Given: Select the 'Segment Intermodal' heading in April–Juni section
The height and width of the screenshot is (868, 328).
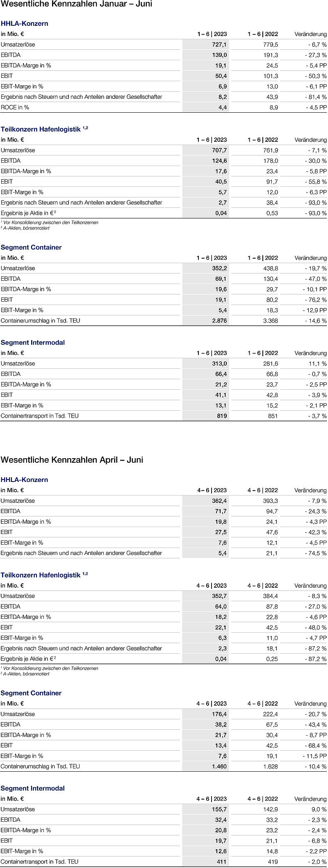Looking at the screenshot, I should tap(32, 788).
